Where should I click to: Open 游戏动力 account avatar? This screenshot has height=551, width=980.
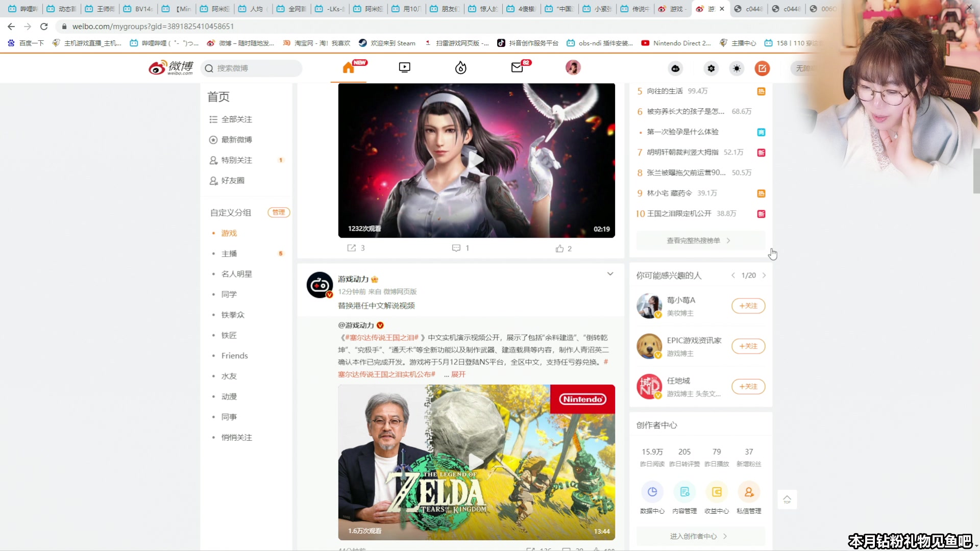coord(320,285)
